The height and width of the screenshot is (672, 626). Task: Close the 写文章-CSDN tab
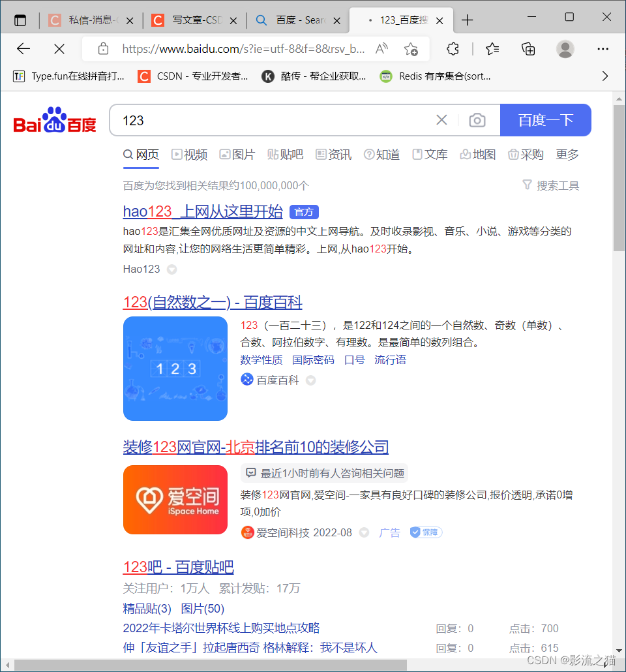(233, 21)
